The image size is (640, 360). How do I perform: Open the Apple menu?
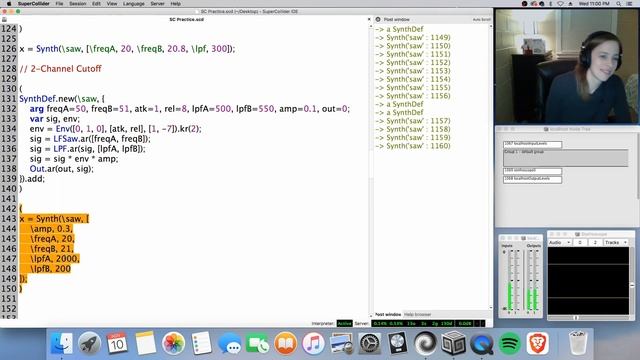[x=9, y=4]
